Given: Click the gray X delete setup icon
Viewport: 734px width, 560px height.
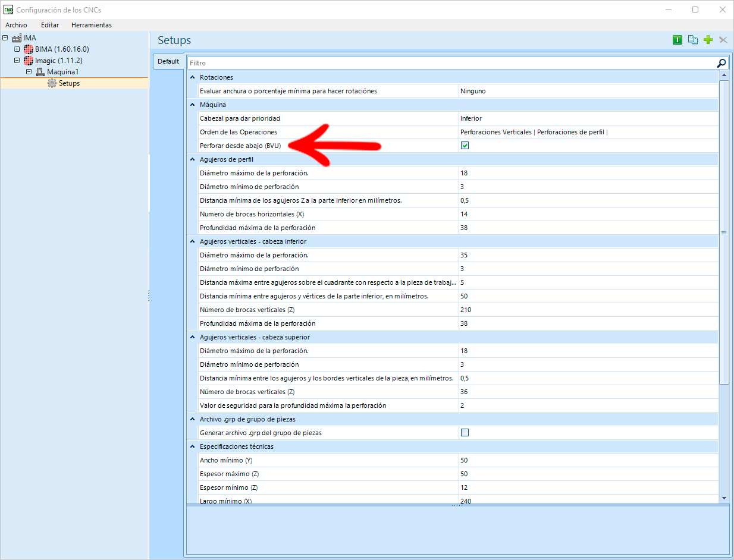Looking at the screenshot, I should click(x=723, y=40).
